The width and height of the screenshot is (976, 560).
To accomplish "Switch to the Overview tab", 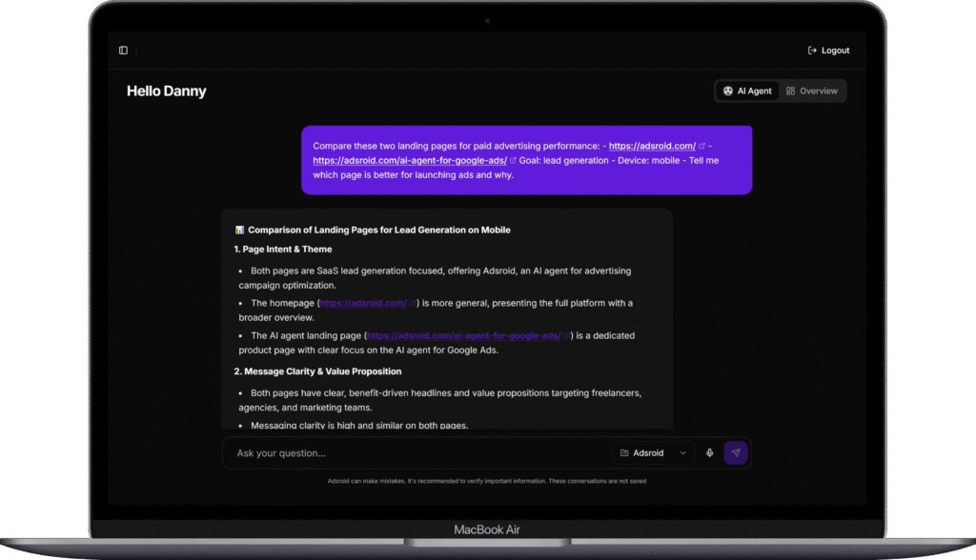I will tap(812, 91).
